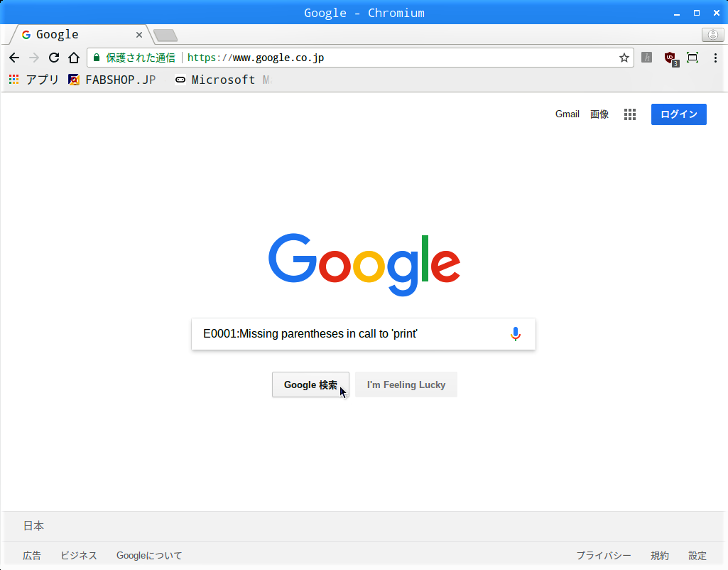The image size is (728, 570).
Task: Open the Googleについて footer link
Action: pyautogui.click(x=149, y=556)
